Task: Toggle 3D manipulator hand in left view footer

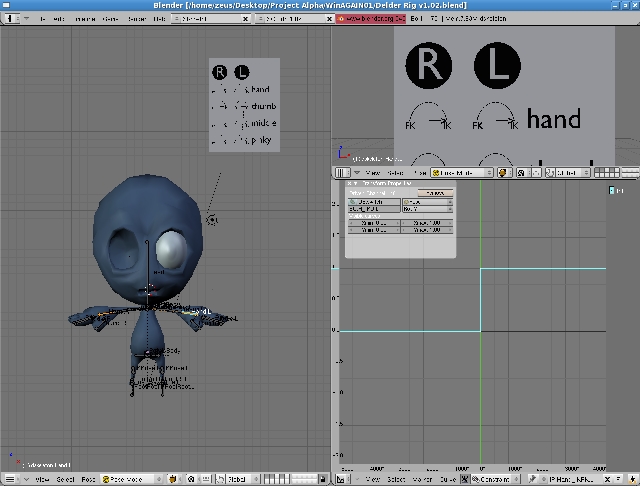Action: pos(206,479)
